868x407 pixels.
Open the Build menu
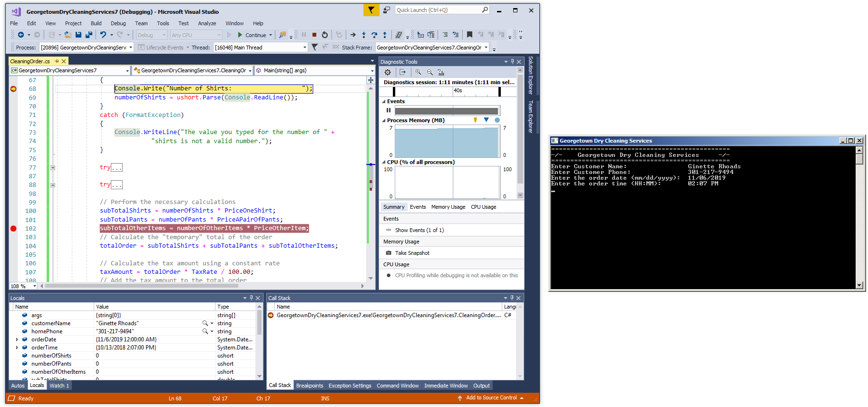96,23
